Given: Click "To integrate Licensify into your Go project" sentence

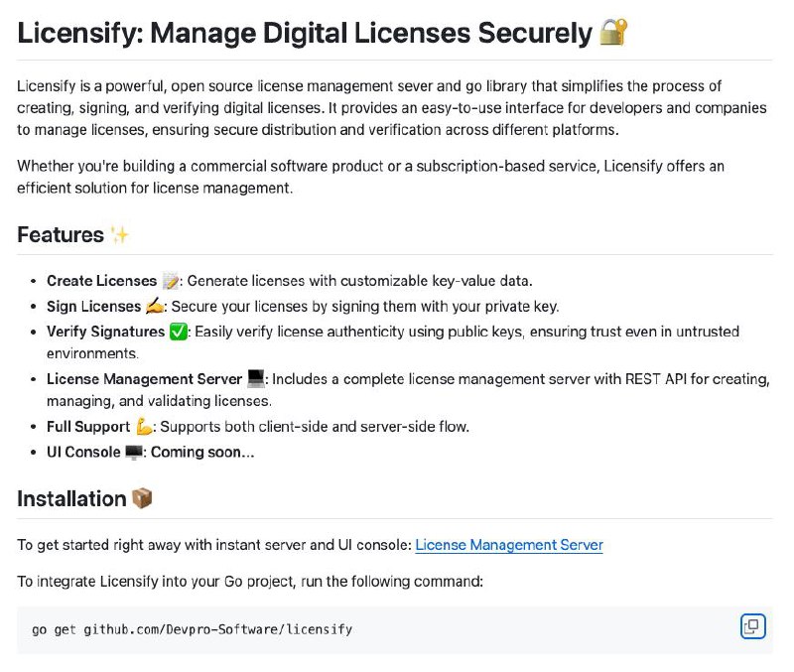Looking at the screenshot, I should (250, 581).
